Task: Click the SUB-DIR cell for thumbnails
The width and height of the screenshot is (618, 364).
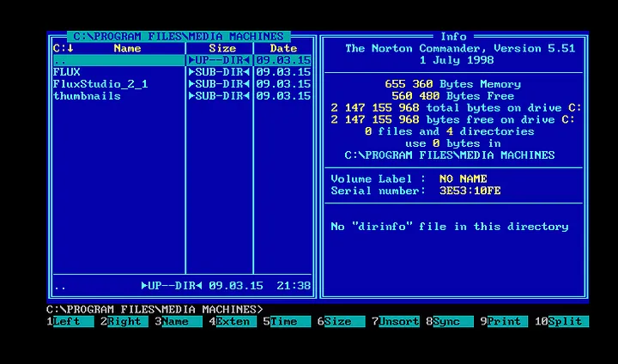Action: pyautogui.click(x=219, y=96)
